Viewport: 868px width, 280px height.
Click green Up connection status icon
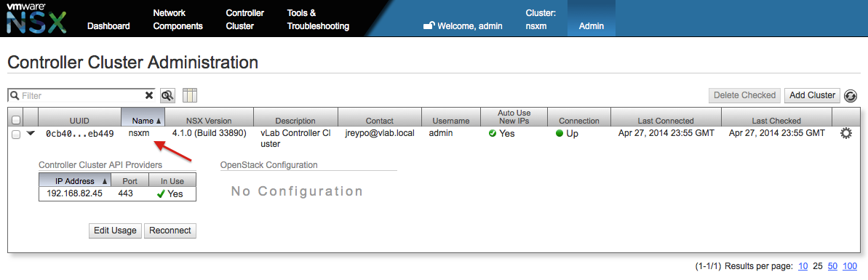559,133
